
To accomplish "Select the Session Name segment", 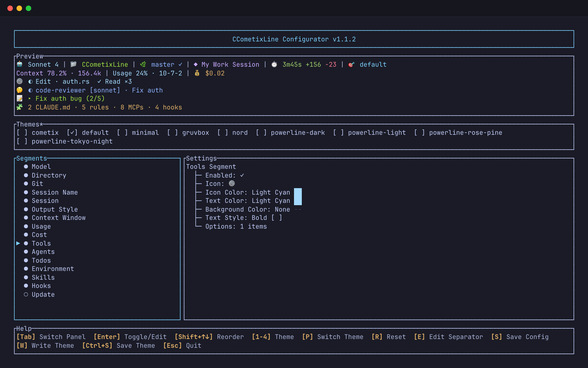I will click(55, 192).
